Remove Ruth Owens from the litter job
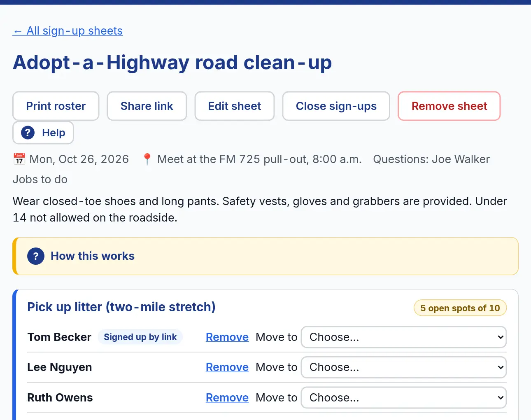Screen dimensions: 531x420 [x=227, y=398]
